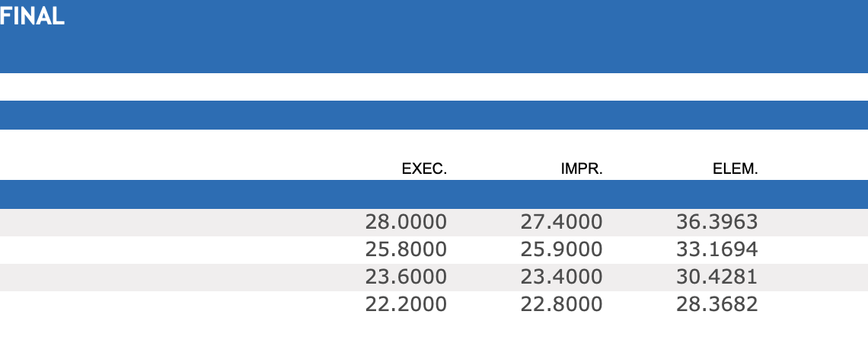Click the empty left area of the 28.0000 row
This screenshot has width=868, height=337.
pos(152,222)
